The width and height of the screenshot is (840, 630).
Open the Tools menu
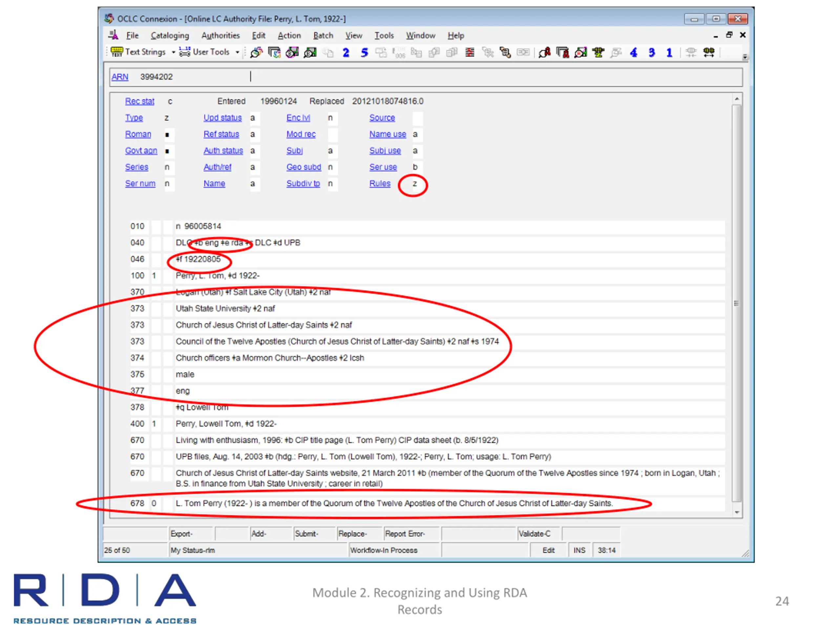tap(384, 36)
